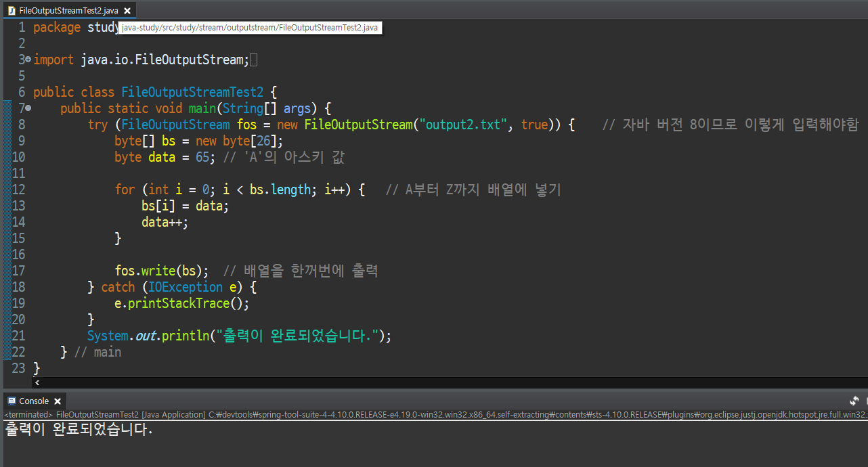
Task: Click "bs.length" in the for loop
Action: (x=280, y=190)
